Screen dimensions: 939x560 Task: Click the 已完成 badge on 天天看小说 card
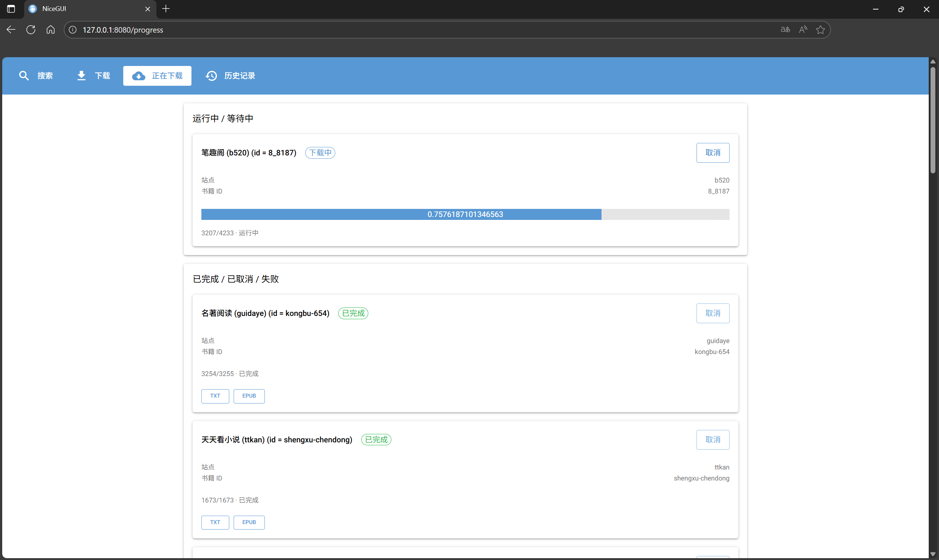376,439
